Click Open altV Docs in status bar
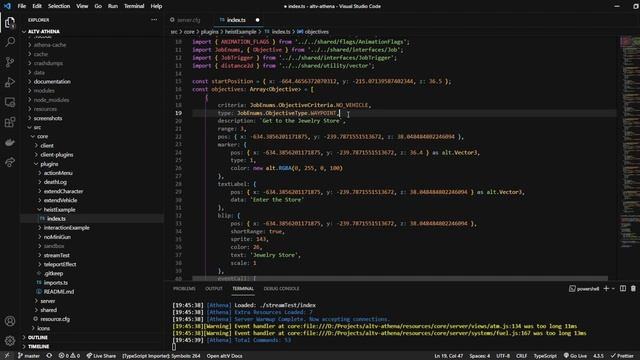The width and height of the screenshot is (640, 360). tap(224, 356)
